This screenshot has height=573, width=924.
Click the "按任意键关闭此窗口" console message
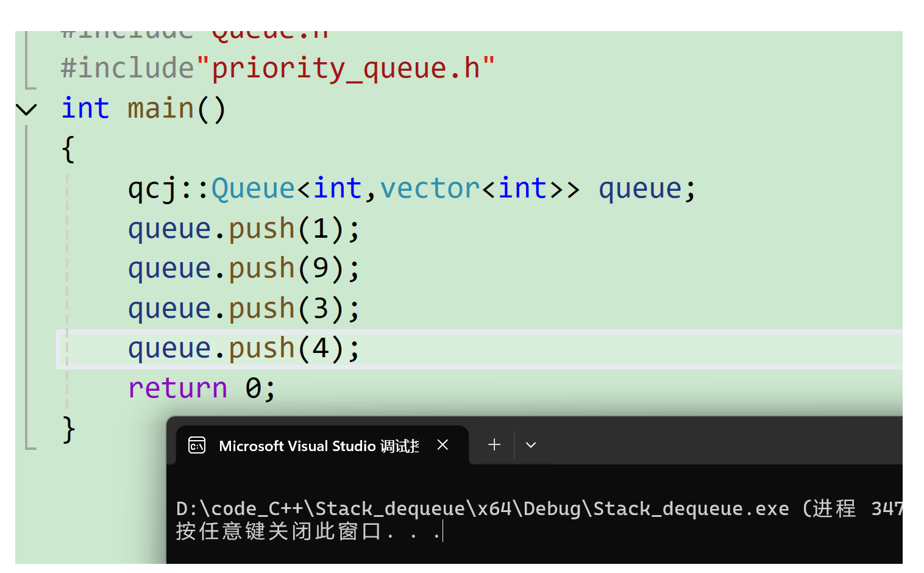[x=279, y=532]
